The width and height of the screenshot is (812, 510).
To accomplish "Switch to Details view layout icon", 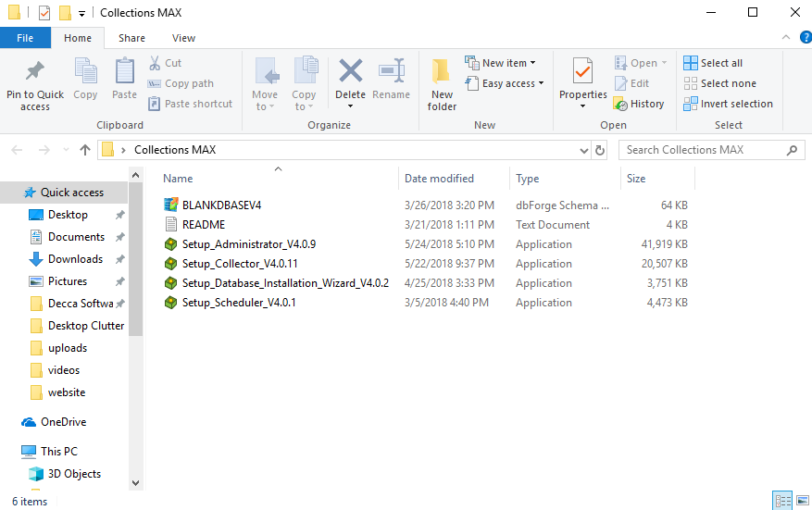I will coord(782,501).
